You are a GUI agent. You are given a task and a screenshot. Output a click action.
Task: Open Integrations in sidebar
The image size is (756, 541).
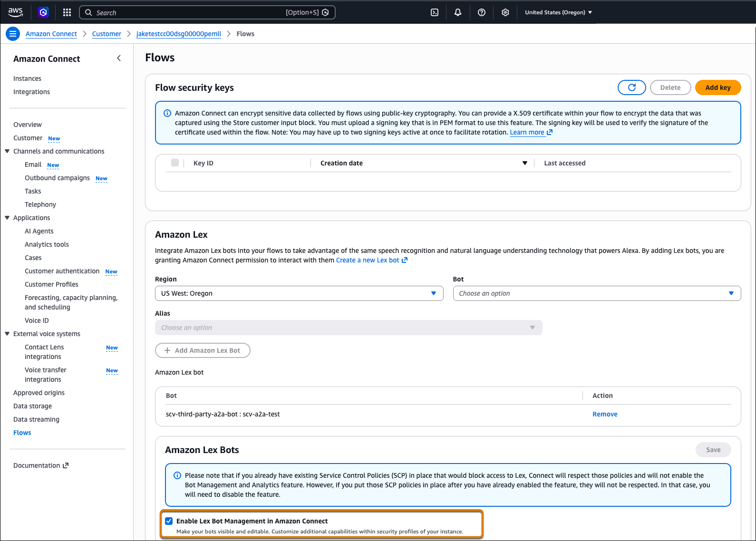tap(31, 92)
